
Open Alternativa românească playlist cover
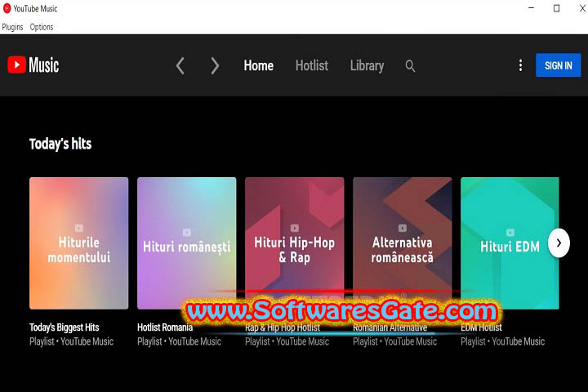click(x=402, y=243)
